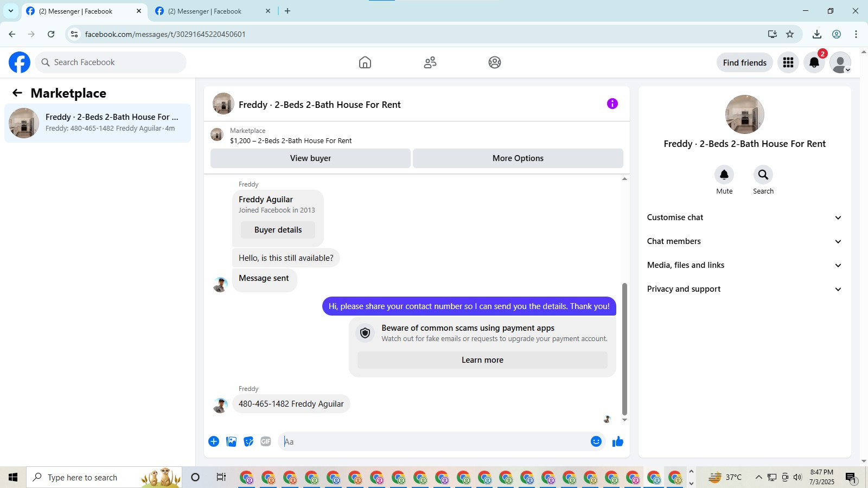Open the emoji picker in message box
The width and height of the screenshot is (868, 488).
click(596, 441)
